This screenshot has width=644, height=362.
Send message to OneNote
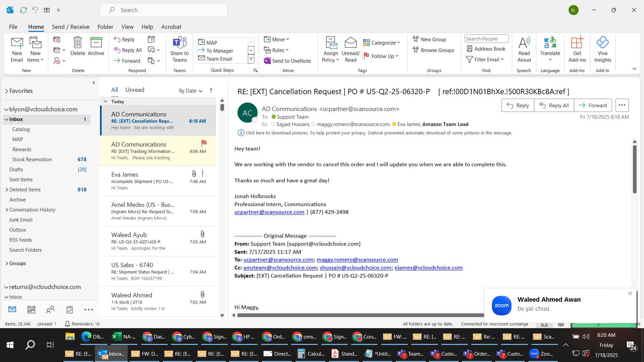pyautogui.click(x=287, y=61)
